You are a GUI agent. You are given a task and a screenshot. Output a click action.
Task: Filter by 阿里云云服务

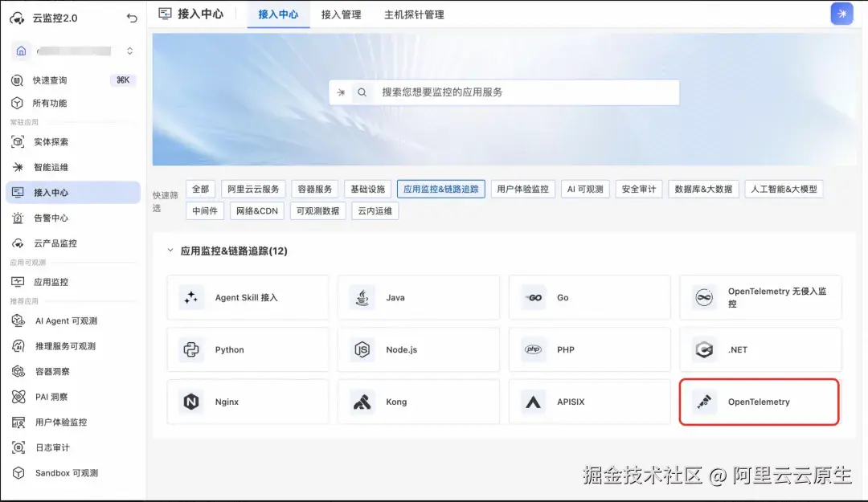pyautogui.click(x=253, y=190)
